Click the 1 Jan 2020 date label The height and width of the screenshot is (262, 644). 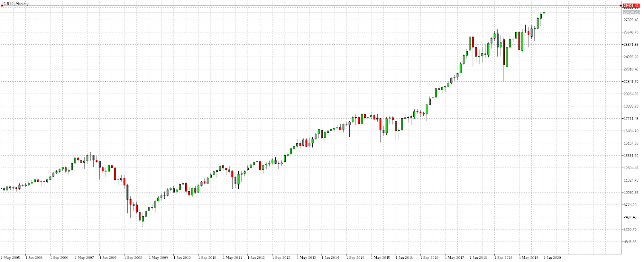[x=552, y=258]
